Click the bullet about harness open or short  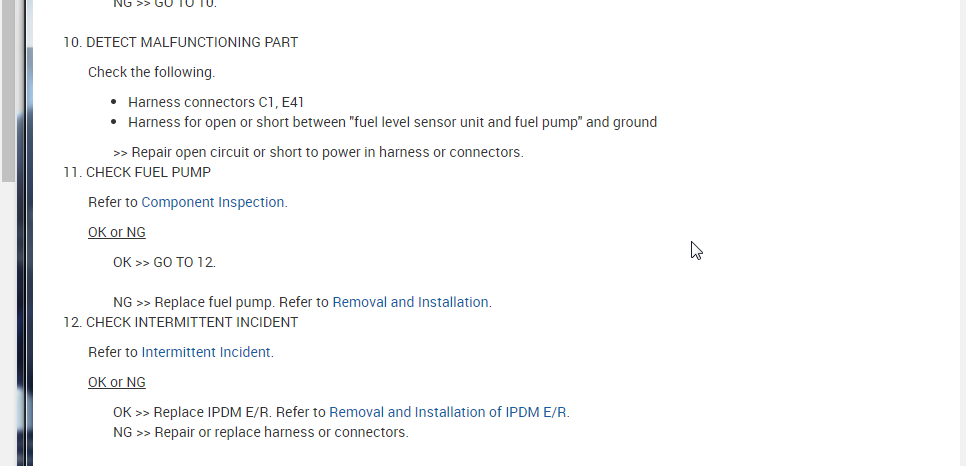[x=392, y=122]
